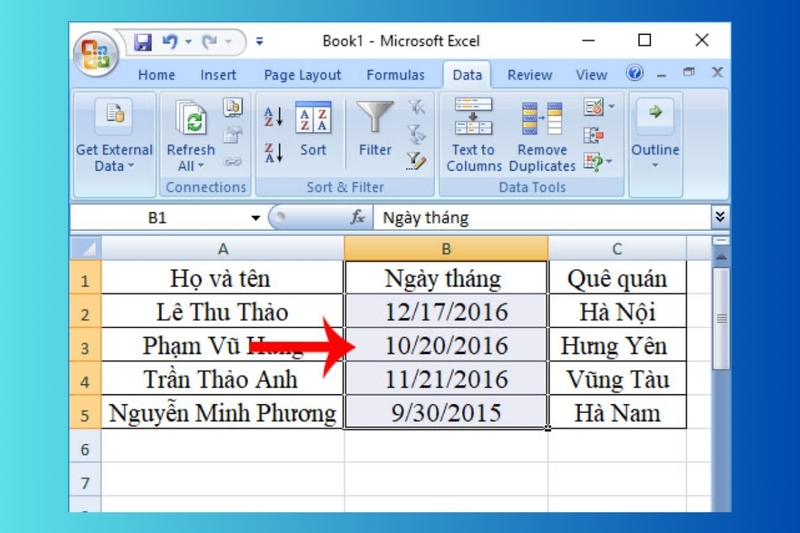Viewport: 800px width, 533px height.
Task: Click the Text to Columns button
Action: [x=473, y=135]
